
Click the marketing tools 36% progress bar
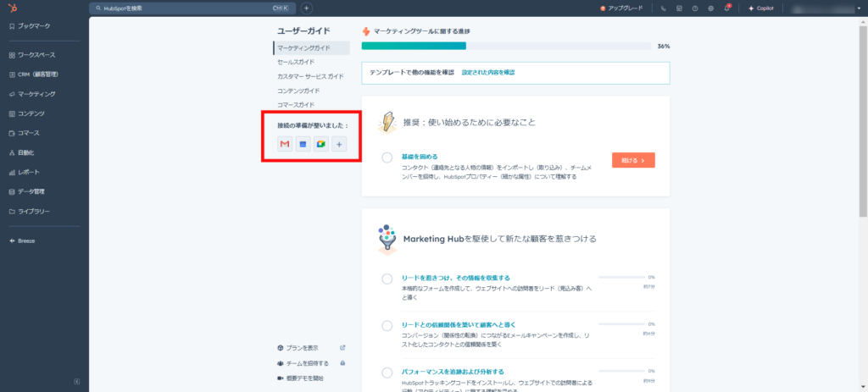507,46
